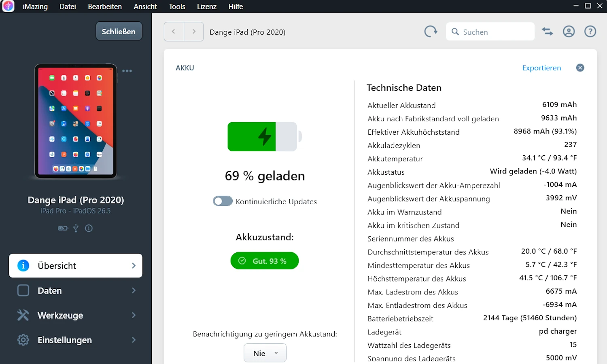
Task: Click the green Gut. 93 % badge
Action: pyautogui.click(x=265, y=261)
